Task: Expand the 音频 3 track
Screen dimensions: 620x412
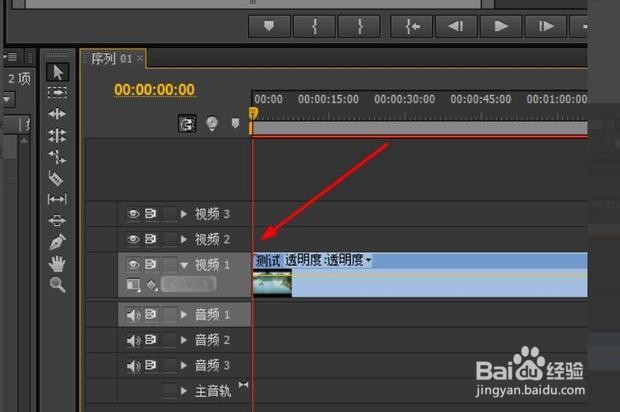Action: pyautogui.click(x=184, y=365)
